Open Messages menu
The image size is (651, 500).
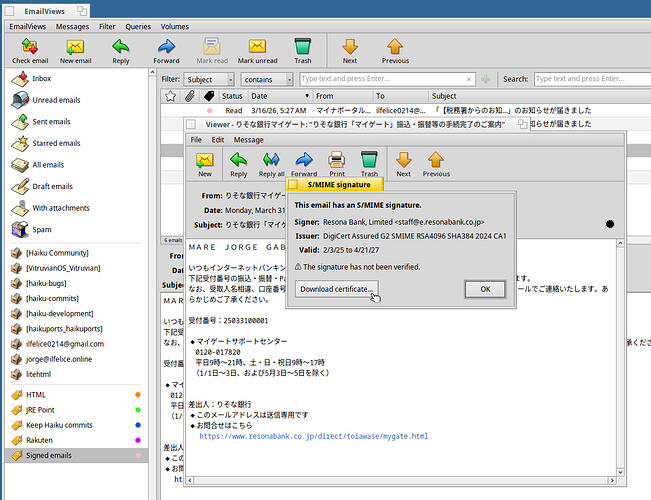click(x=72, y=27)
